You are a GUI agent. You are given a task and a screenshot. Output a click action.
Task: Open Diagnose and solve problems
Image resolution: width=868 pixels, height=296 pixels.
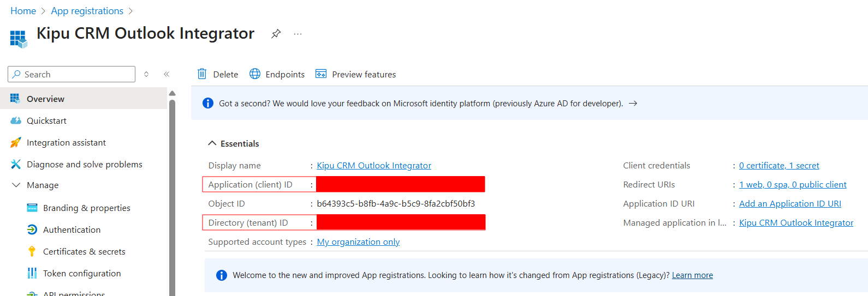click(x=84, y=165)
